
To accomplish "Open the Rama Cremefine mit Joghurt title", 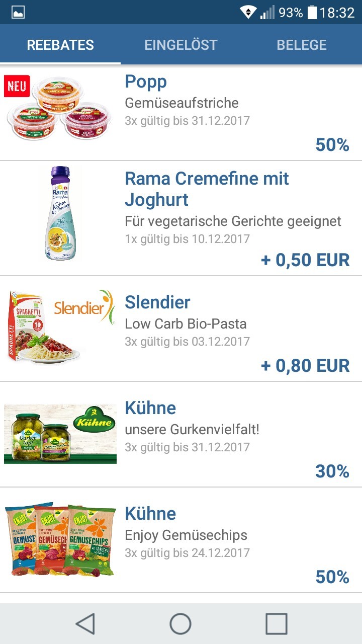I will (x=207, y=189).
